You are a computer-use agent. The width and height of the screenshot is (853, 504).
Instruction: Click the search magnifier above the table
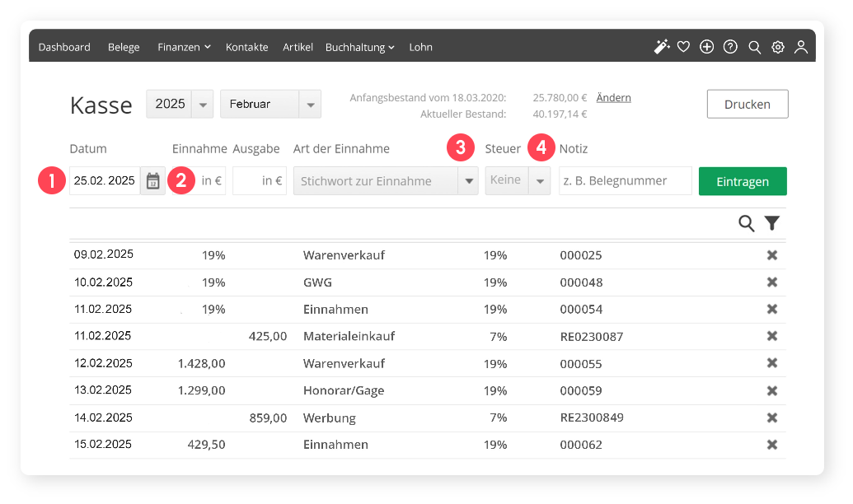coord(747,223)
